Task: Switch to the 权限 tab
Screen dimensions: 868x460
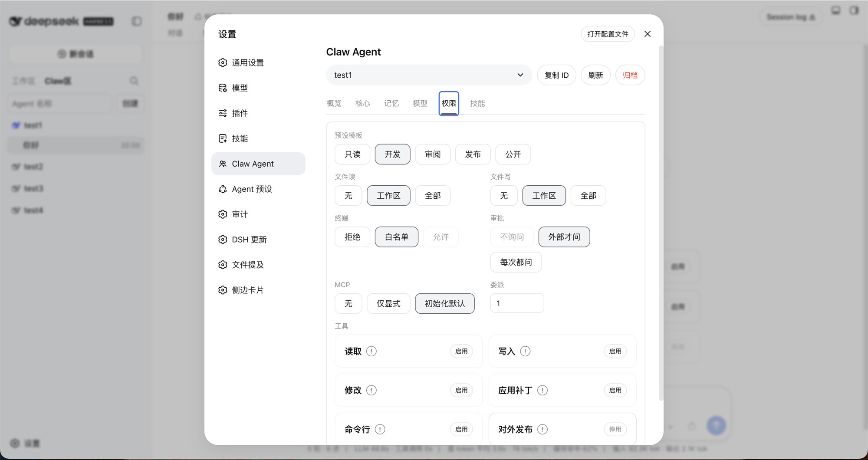Action: (x=449, y=103)
